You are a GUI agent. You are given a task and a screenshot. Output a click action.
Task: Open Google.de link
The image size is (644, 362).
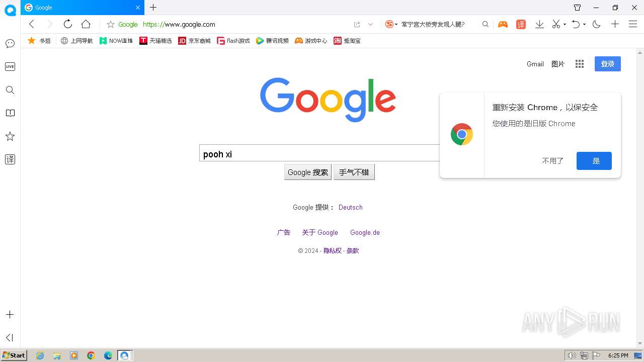pyautogui.click(x=365, y=232)
